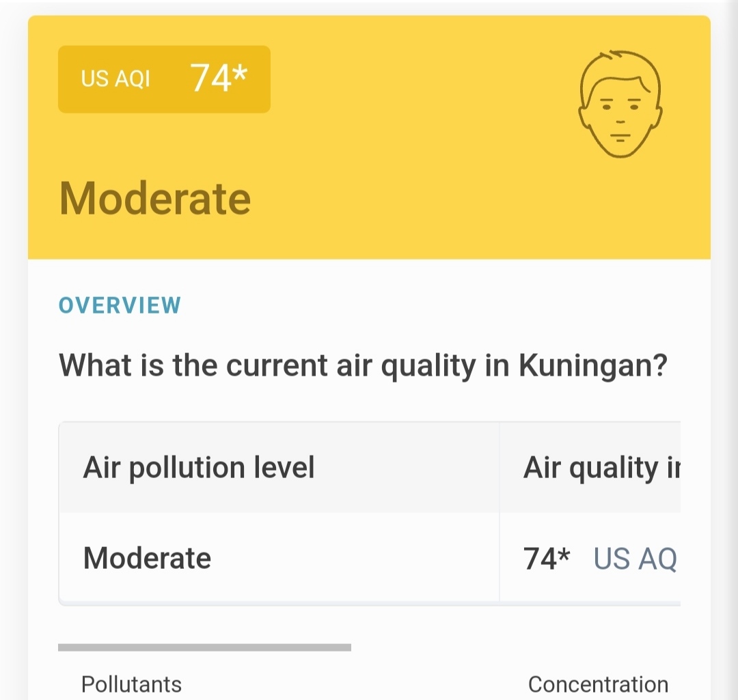Click the Kuningan air quality question heading

pos(363,365)
